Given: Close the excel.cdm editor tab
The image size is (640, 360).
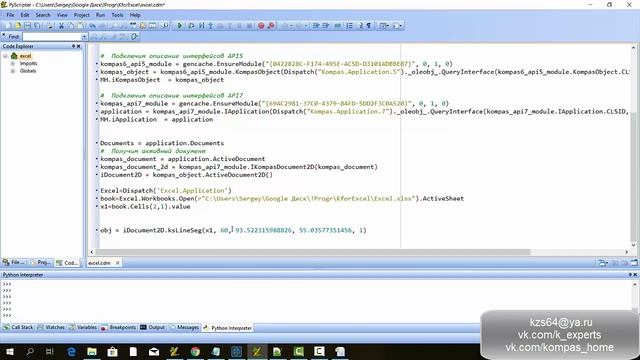Looking at the screenshot, I should point(118,263).
